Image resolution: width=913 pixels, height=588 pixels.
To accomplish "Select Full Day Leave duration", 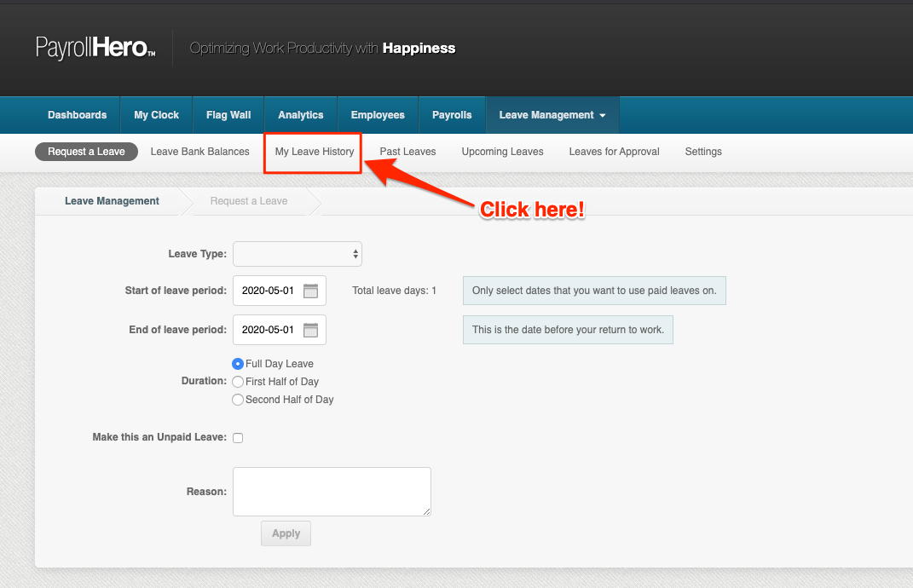I will [x=238, y=364].
